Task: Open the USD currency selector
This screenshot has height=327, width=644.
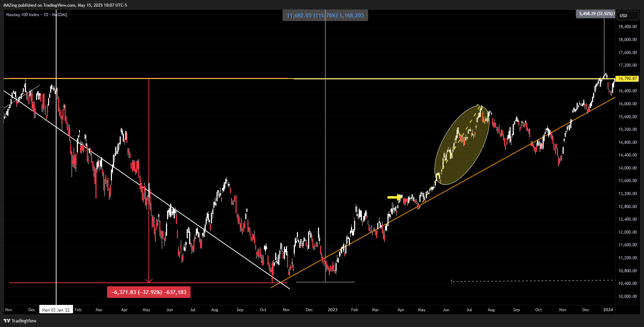Action: [628, 15]
